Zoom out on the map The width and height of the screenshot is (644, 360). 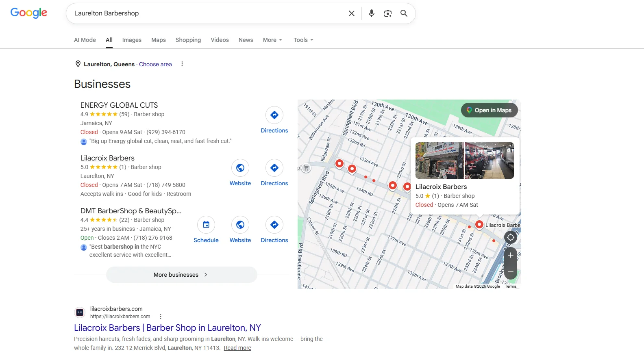tap(511, 271)
